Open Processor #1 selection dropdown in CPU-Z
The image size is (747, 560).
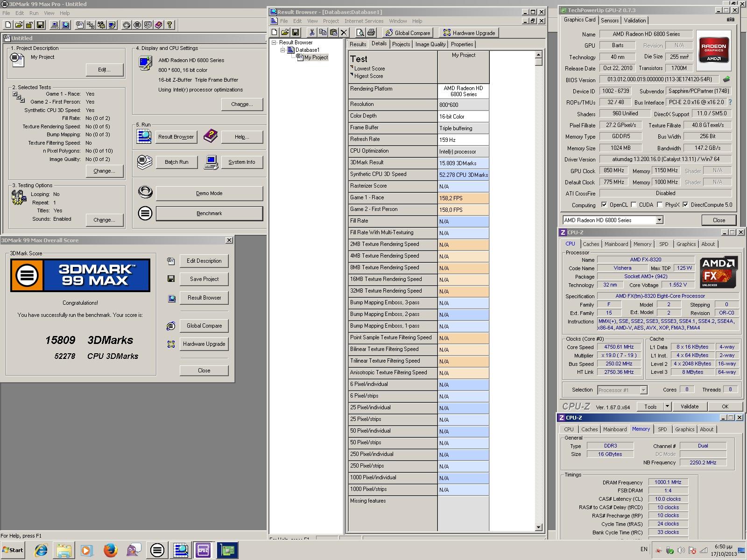coord(643,390)
